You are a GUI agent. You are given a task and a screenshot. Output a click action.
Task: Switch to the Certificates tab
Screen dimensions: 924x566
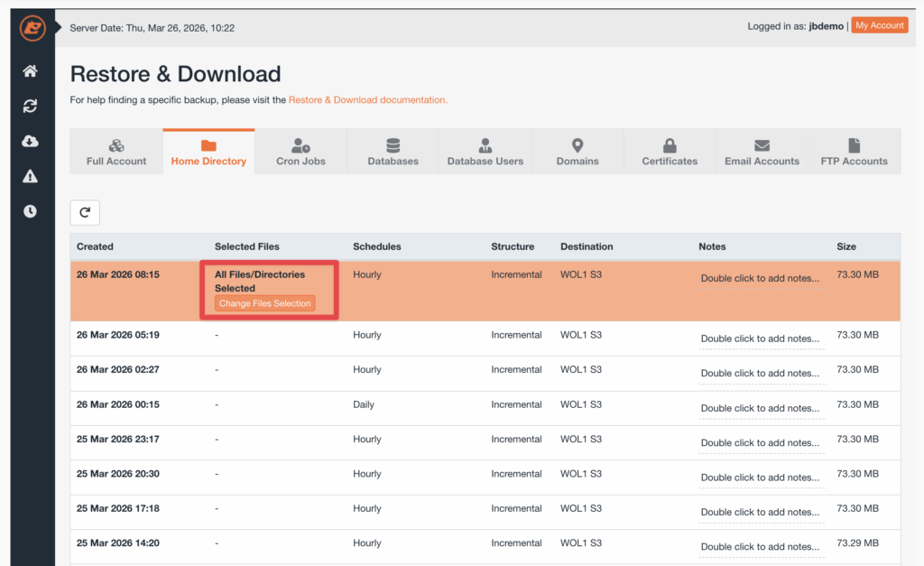pyautogui.click(x=670, y=152)
